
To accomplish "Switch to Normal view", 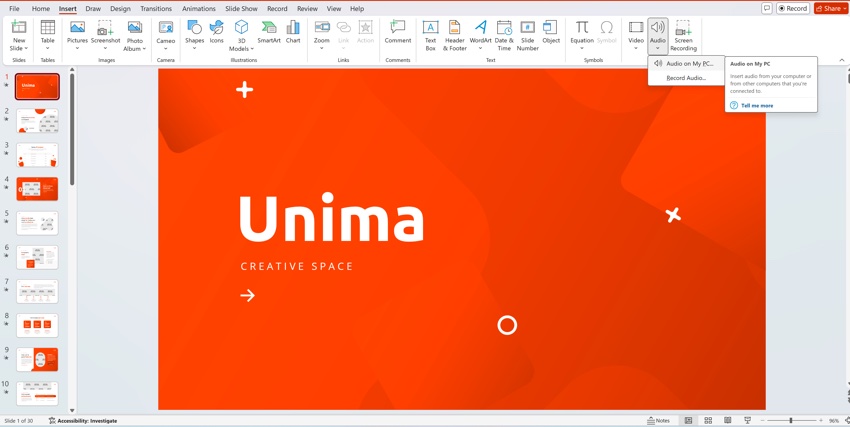I will [688, 420].
